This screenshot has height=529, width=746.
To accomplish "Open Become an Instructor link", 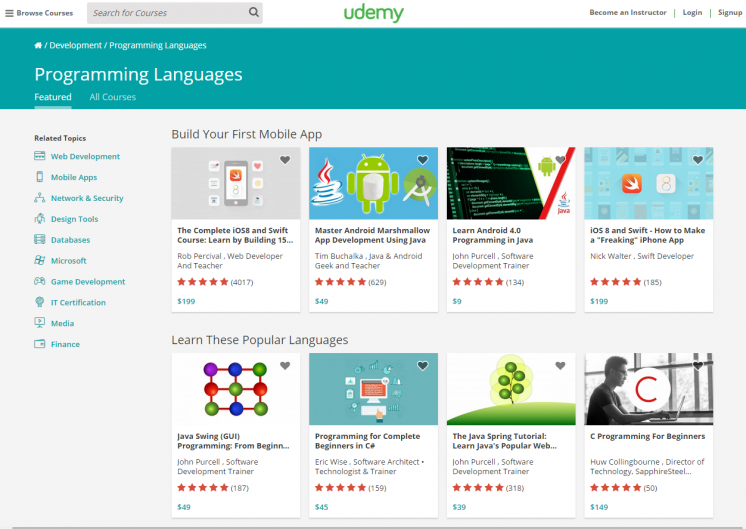I will coord(628,12).
